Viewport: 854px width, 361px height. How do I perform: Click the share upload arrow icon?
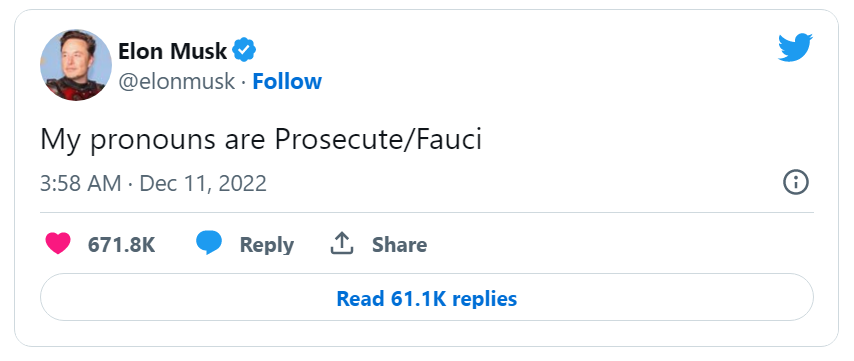342,243
